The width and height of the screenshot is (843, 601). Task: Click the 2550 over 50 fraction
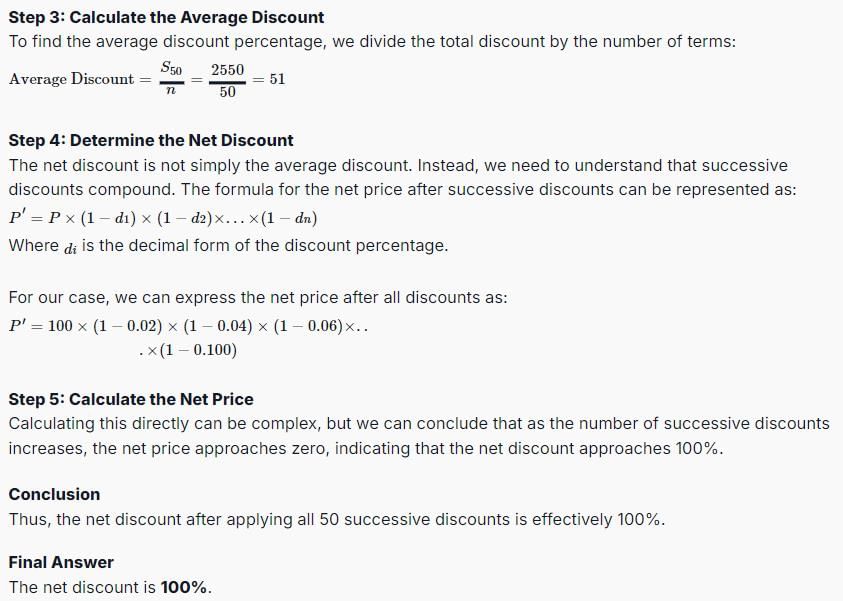click(227, 80)
